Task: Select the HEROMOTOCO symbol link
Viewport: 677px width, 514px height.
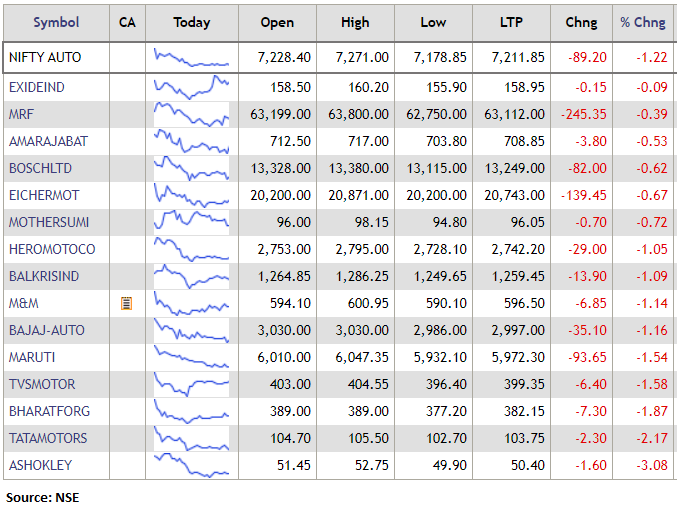Action: (x=52, y=249)
